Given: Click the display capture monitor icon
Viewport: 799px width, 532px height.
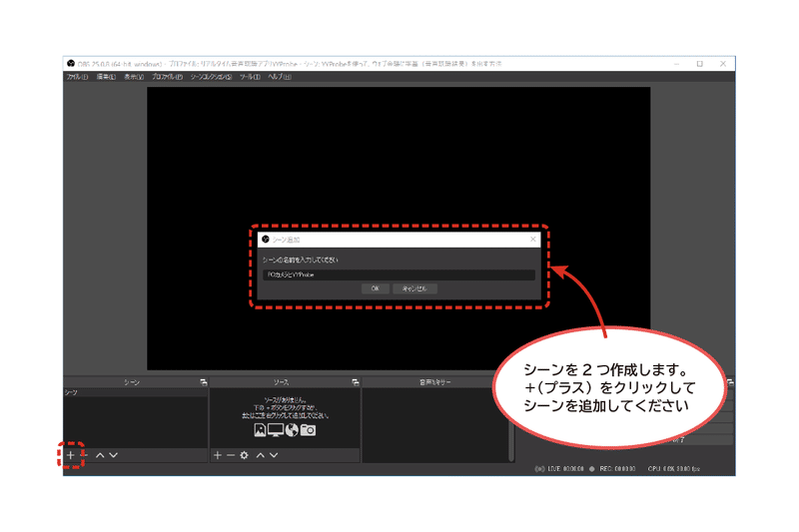Looking at the screenshot, I should point(276,430).
